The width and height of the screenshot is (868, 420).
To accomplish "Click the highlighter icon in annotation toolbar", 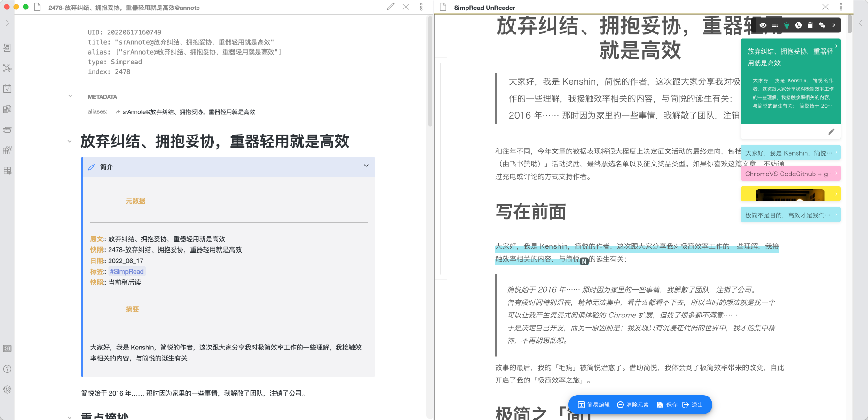I will click(786, 25).
